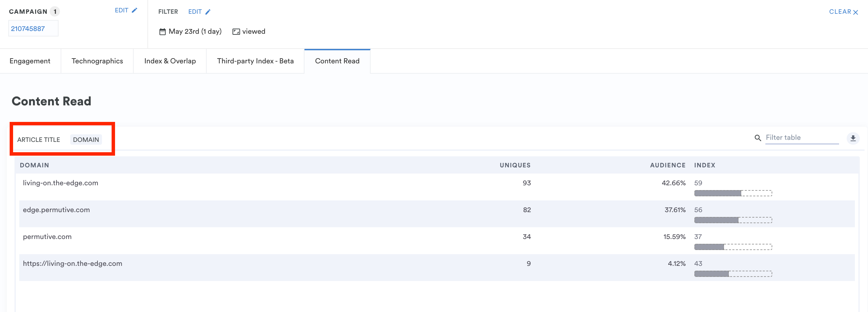Select the edge.permutive.com domain cell
This screenshot has height=312, width=868.
[56, 210]
